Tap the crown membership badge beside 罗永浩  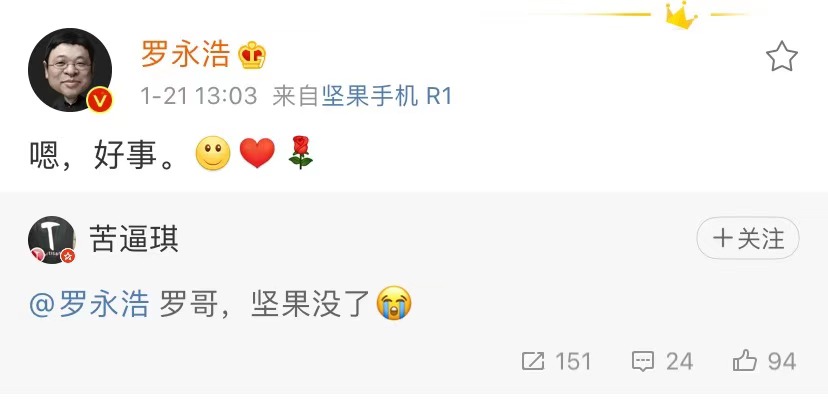(251, 55)
